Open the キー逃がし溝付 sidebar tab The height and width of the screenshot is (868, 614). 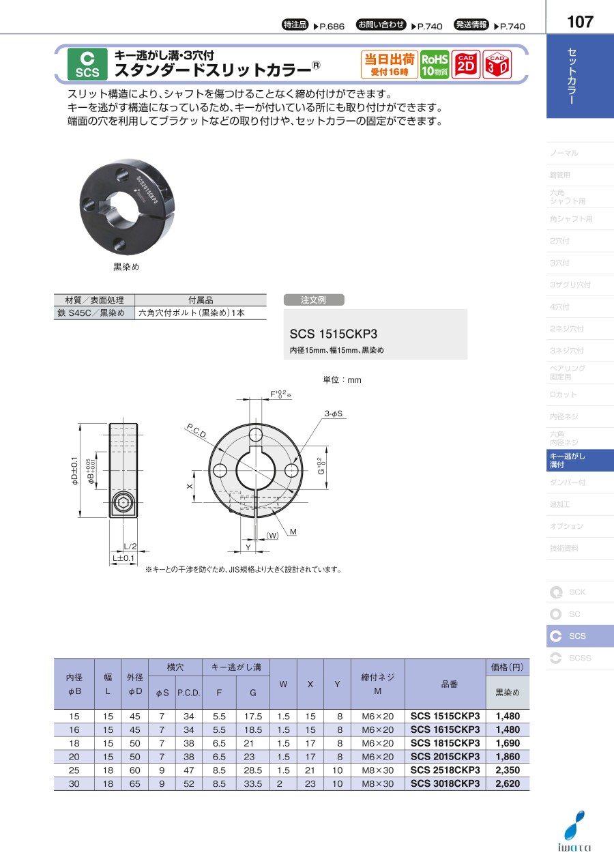(580, 461)
